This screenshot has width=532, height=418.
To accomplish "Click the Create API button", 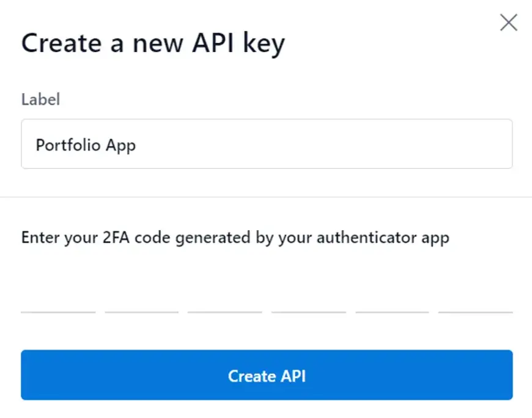I will click(266, 375).
